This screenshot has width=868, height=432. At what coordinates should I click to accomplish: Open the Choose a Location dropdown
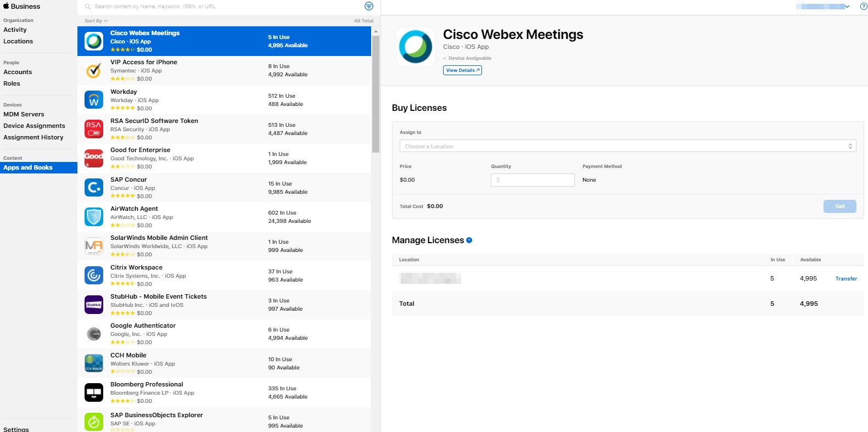[627, 146]
